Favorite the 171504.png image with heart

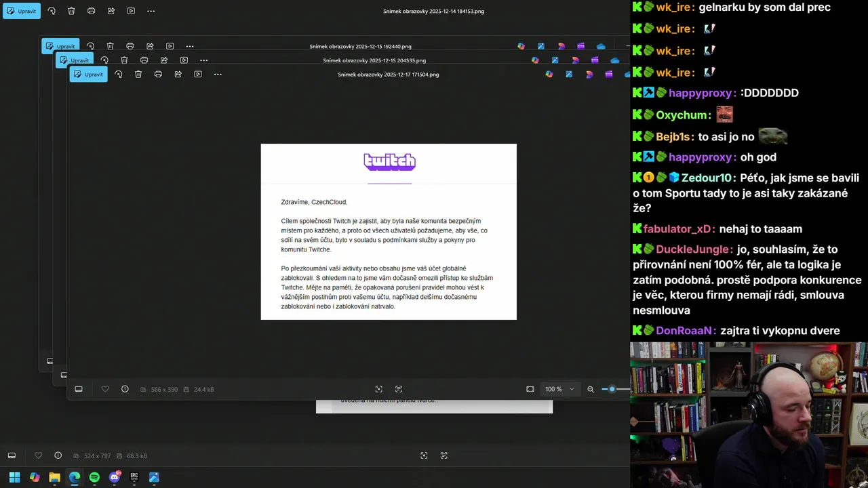105,389
